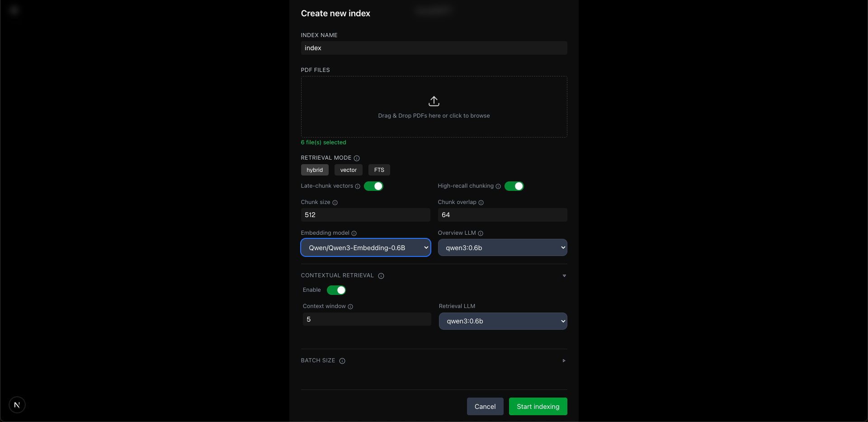Open the Overview LLM dropdown

click(x=502, y=248)
